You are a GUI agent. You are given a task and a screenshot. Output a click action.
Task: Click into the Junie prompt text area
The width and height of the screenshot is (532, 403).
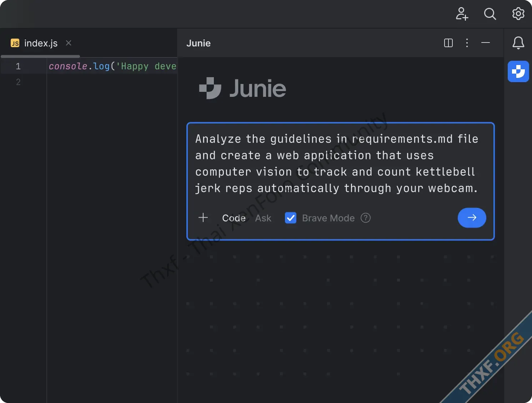pyautogui.click(x=336, y=163)
